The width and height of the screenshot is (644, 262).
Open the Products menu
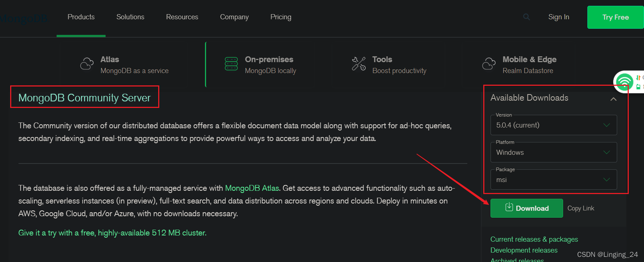click(81, 17)
